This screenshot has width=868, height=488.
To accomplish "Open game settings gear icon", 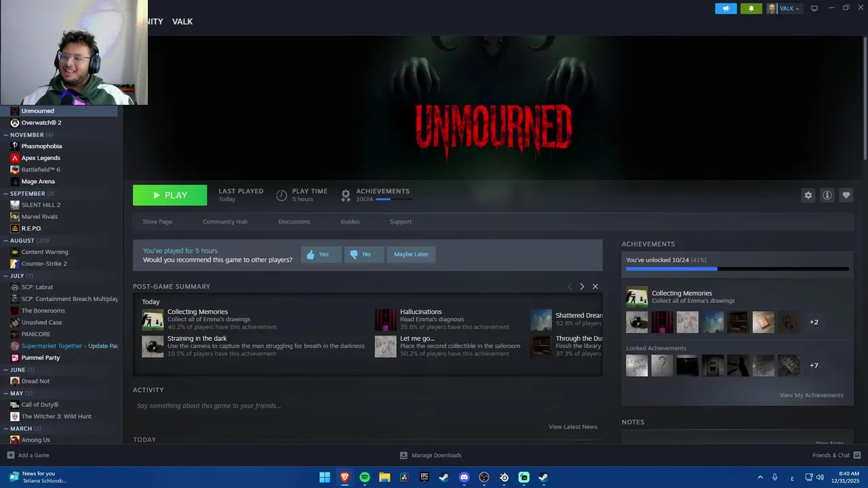I will [808, 195].
